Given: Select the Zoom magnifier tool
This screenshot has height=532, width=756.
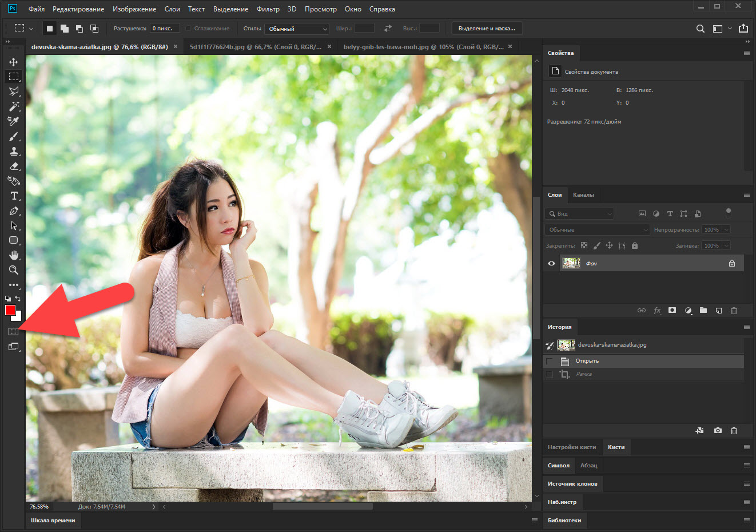Looking at the screenshot, I should [14, 270].
